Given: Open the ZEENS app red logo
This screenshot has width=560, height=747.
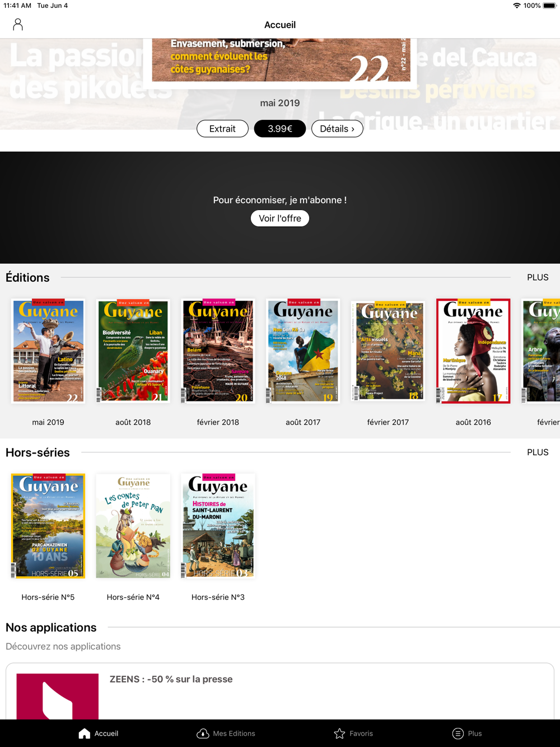Looking at the screenshot, I should 58,696.
